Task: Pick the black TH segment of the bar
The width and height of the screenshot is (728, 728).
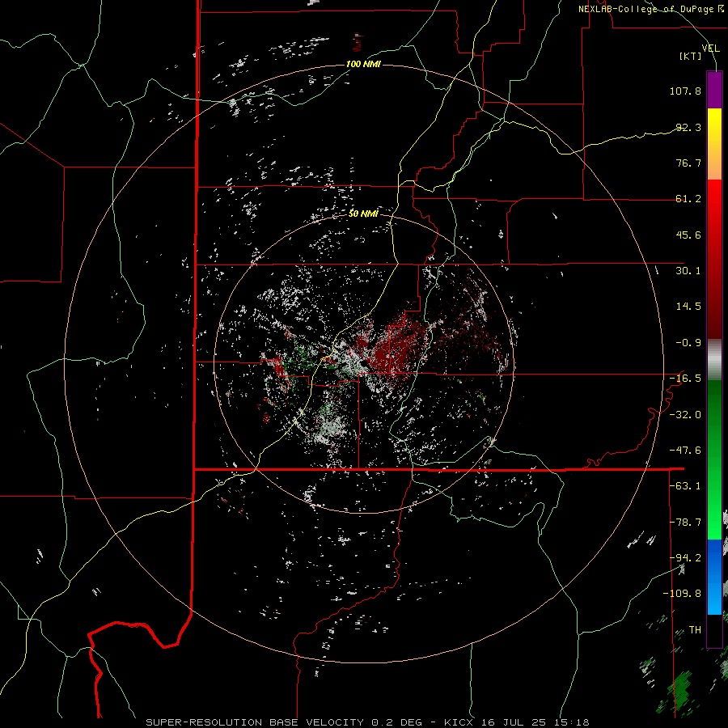Action: [x=714, y=630]
